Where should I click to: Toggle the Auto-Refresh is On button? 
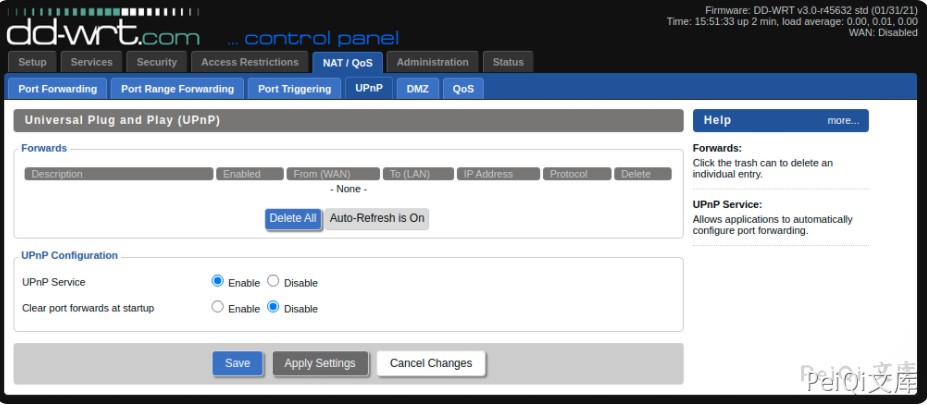point(377,218)
